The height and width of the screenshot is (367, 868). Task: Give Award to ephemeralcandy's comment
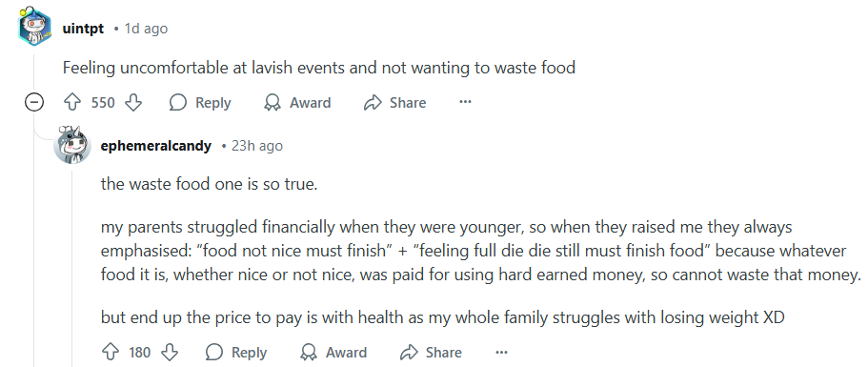coord(333,352)
